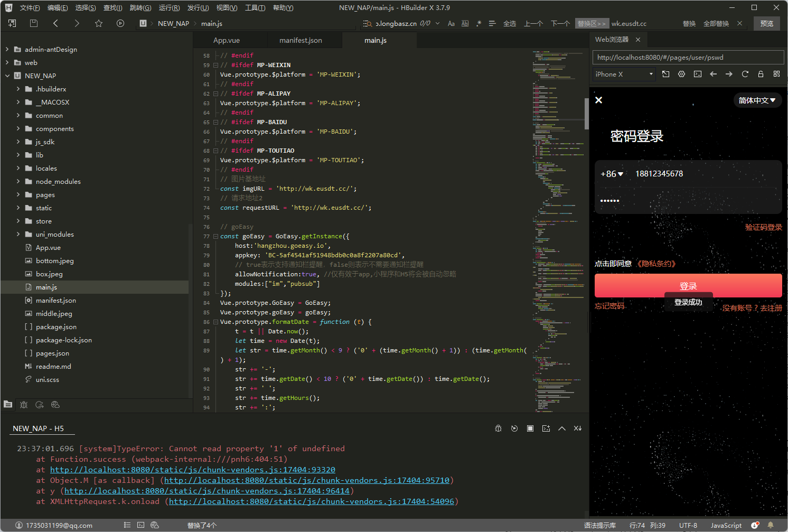Screen dimensions: 788x532
Task: Click the 下一个 next match button
Action: [x=560, y=23]
